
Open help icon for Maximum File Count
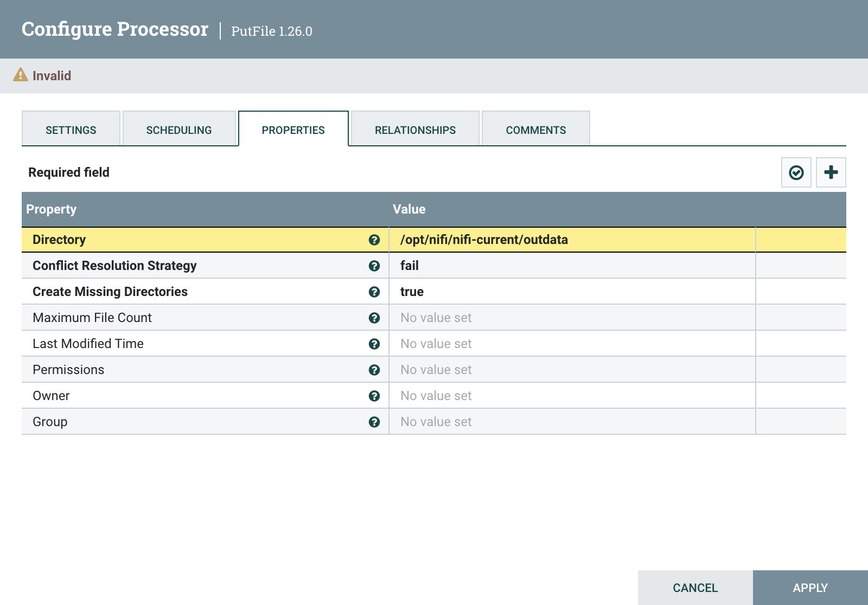[x=374, y=318]
